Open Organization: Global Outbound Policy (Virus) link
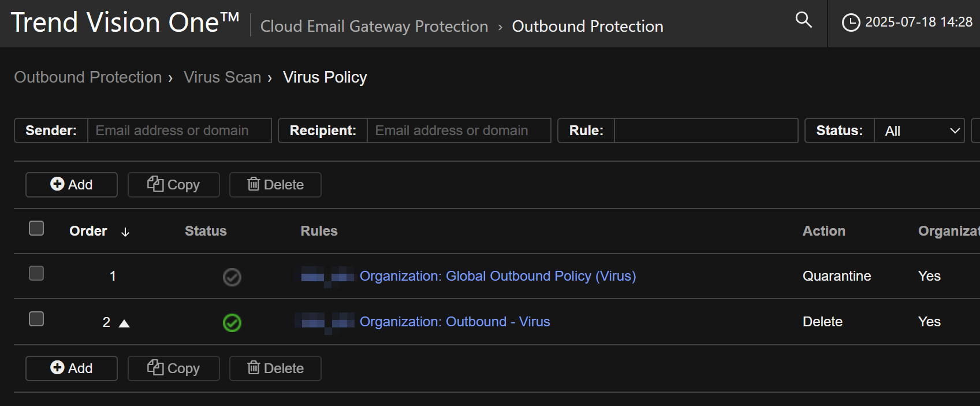Image resolution: width=980 pixels, height=406 pixels. click(x=497, y=276)
